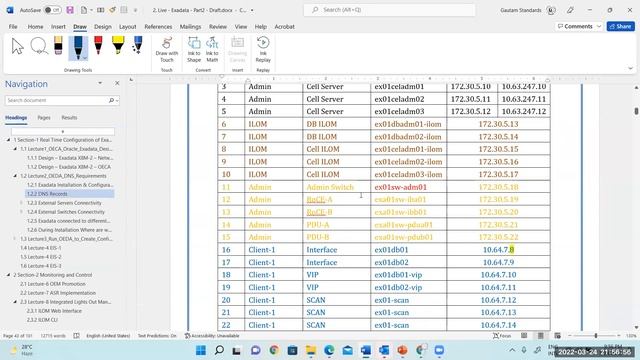Screen dimensions: 640x360
Task: Open Navigation pane options dropdown
Action: point(100,83)
